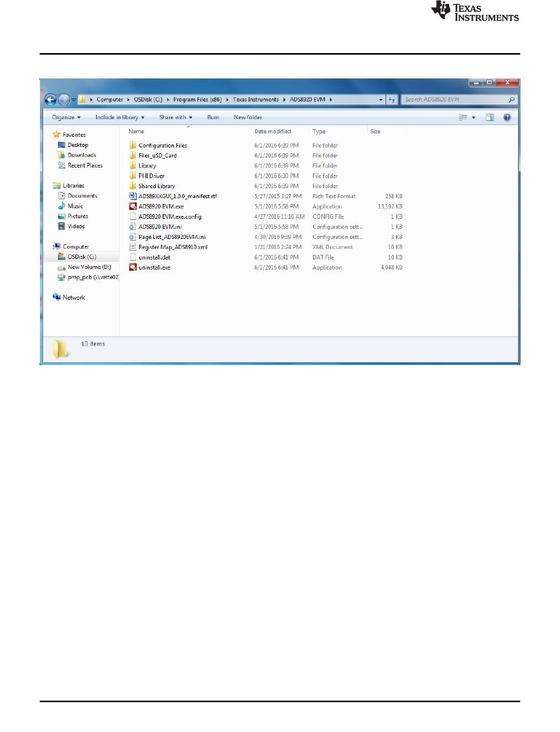This screenshot has width=560, height=732.
Task: Open the Help question mark icon
Action: pos(507,117)
